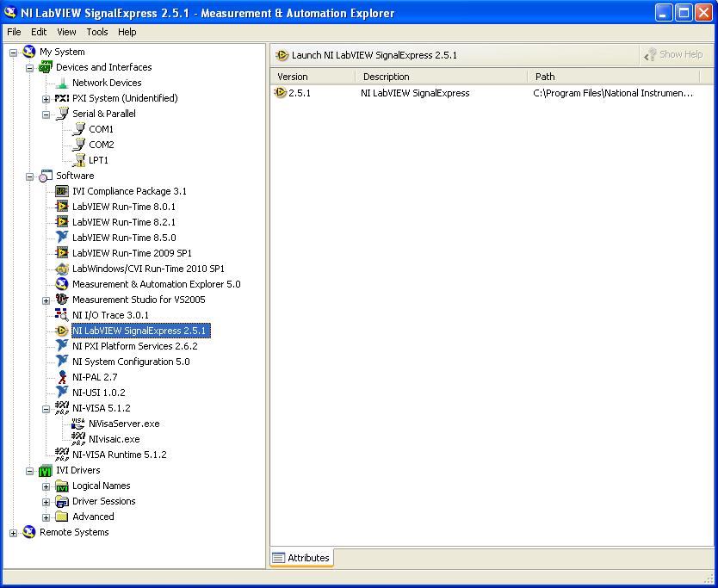Click the NI-PAL 2.7 icon
The height and width of the screenshot is (588, 718).
[x=62, y=377]
